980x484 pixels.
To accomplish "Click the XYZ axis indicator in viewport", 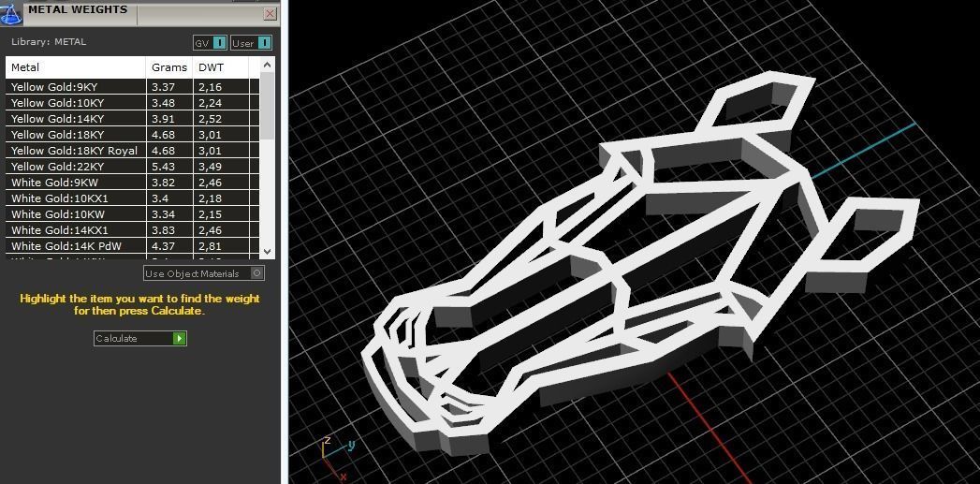I will [338, 458].
